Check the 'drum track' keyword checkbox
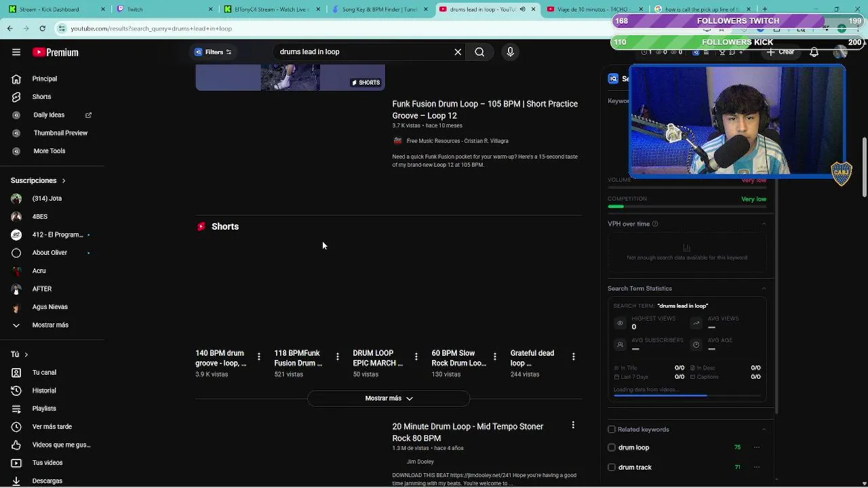This screenshot has width=868, height=488. [x=612, y=467]
